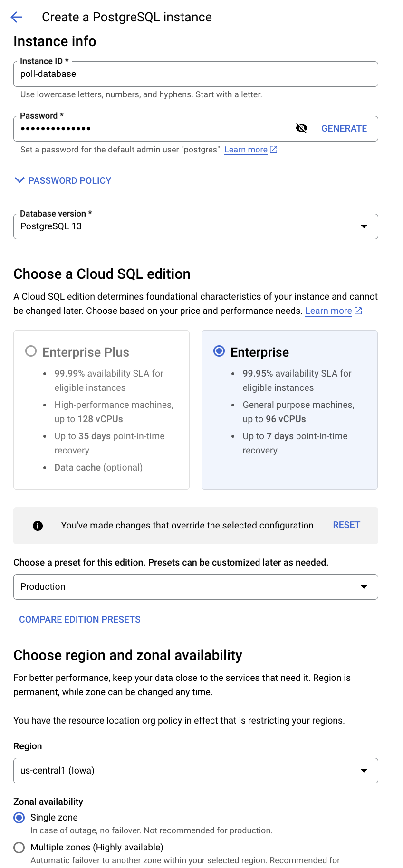Edit the Instance ID field

coord(196,74)
